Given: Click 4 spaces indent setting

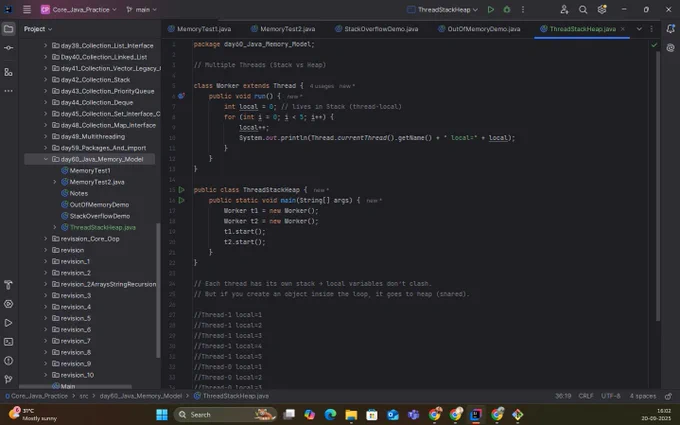Looking at the screenshot, I should pos(643,396).
